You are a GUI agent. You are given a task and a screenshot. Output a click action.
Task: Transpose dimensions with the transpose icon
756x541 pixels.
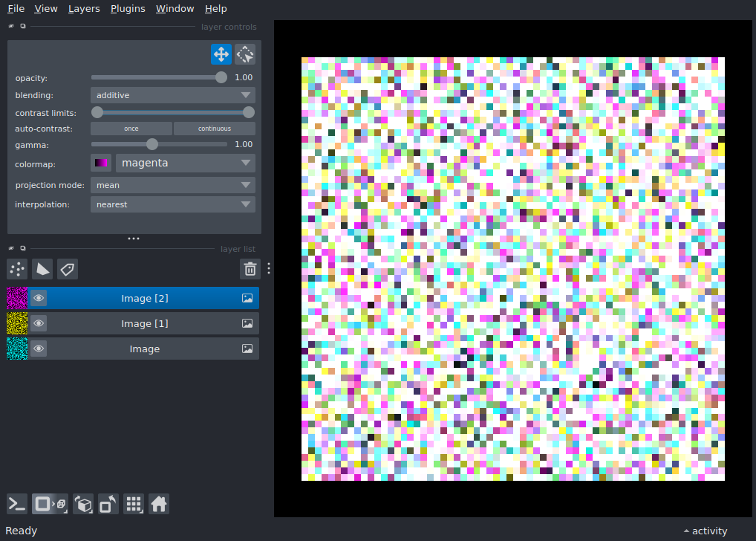point(108,504)
